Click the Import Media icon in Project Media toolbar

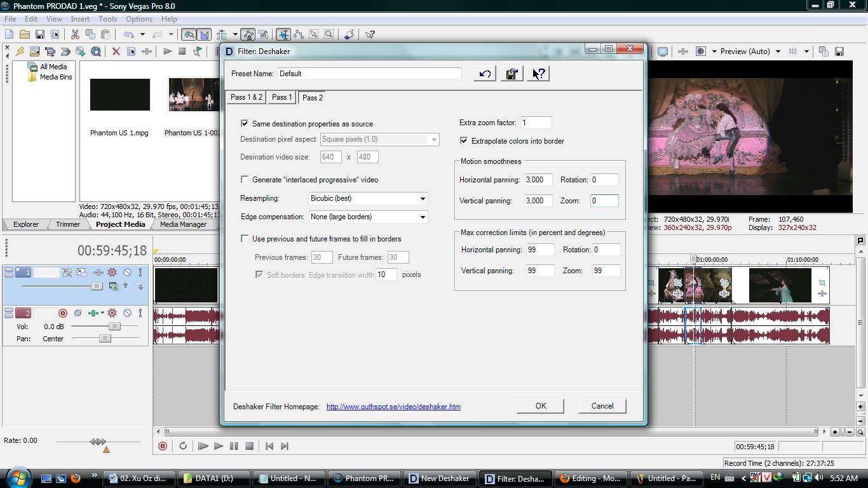pyautogui.click(x=35, y=51)
